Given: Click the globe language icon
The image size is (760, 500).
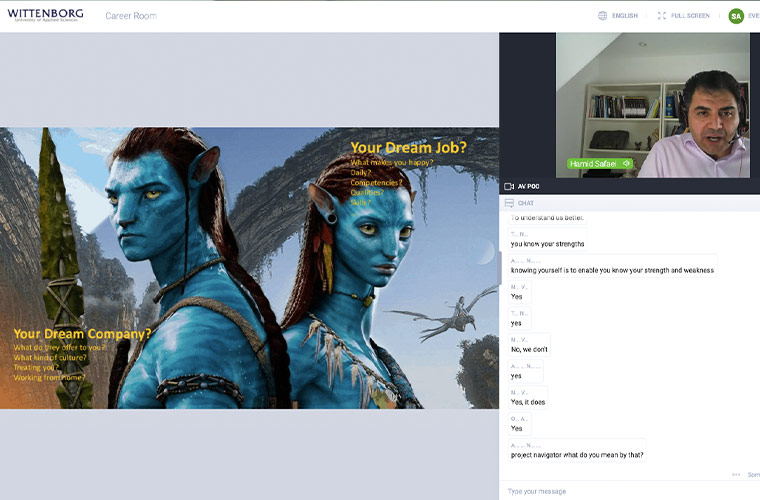Looking at the screenshot, I should (x=602, y=16).
